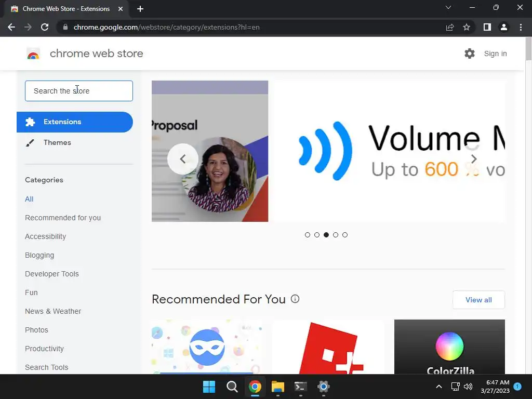Open the volume tray icon
The image size is (532, 399).
pyautogui.click(x=468, y=387)
